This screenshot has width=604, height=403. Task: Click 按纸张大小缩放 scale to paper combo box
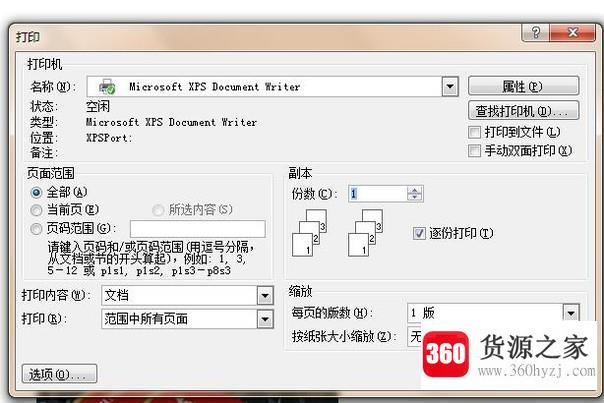coord(414,336)
